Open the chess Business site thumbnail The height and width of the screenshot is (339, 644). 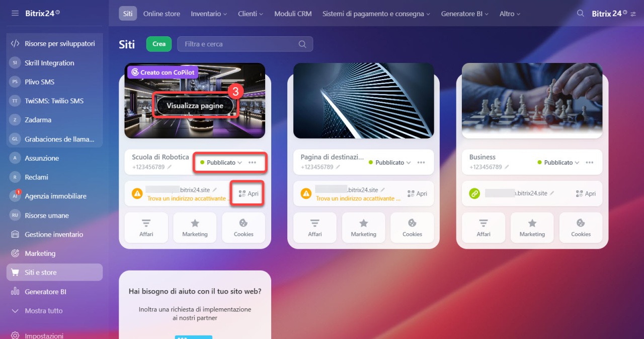tap(532, 101)
